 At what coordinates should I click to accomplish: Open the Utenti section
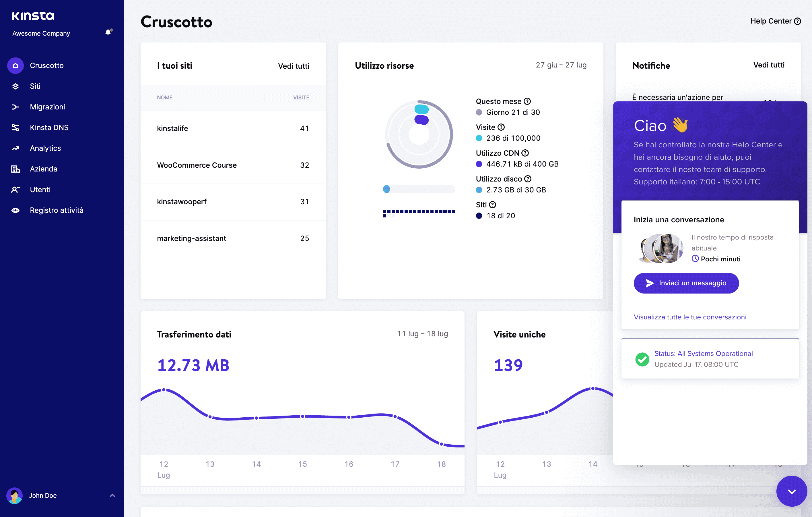(x=40, y=189)
